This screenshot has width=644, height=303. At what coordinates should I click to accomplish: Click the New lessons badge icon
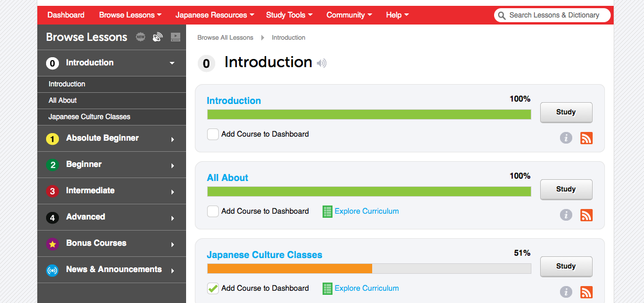(x=141, y=37)
